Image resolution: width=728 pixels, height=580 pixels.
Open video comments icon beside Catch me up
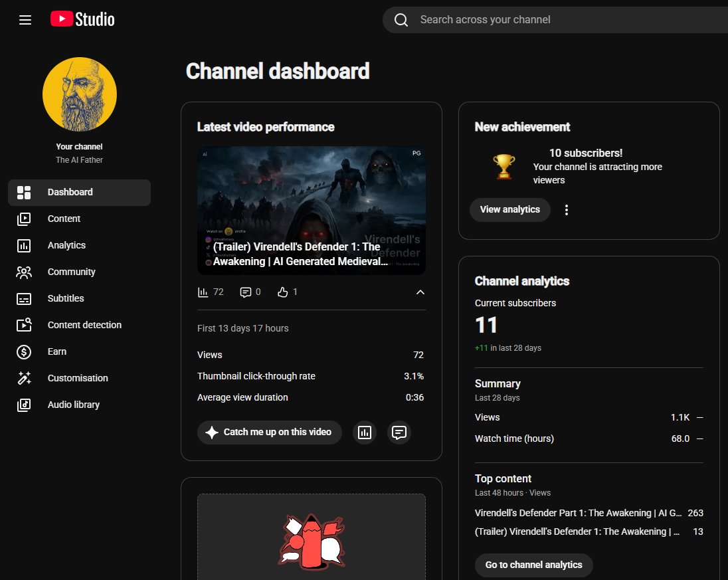399,433
